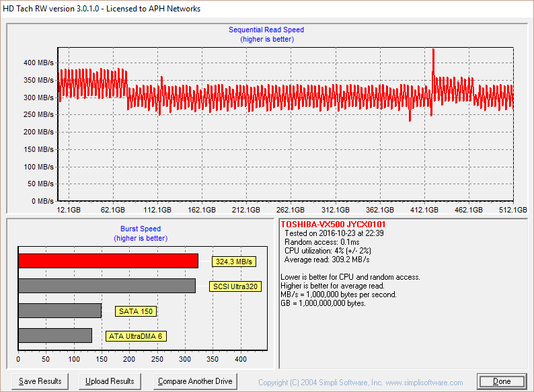Click the 324.3 MB/s yellow label
Viewport: 534px width, 392px height.
[x=235, y=262]
